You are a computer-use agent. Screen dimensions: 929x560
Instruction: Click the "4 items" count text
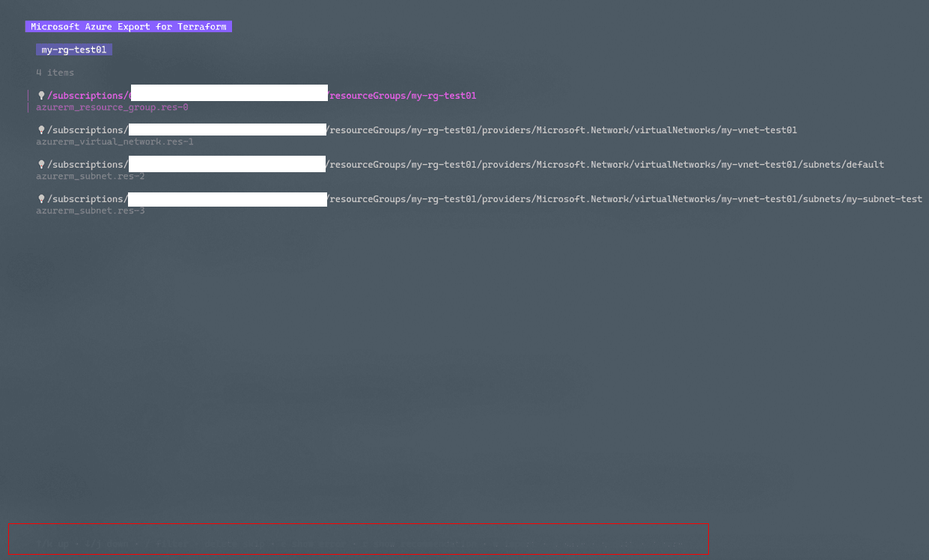click(55, 73)
